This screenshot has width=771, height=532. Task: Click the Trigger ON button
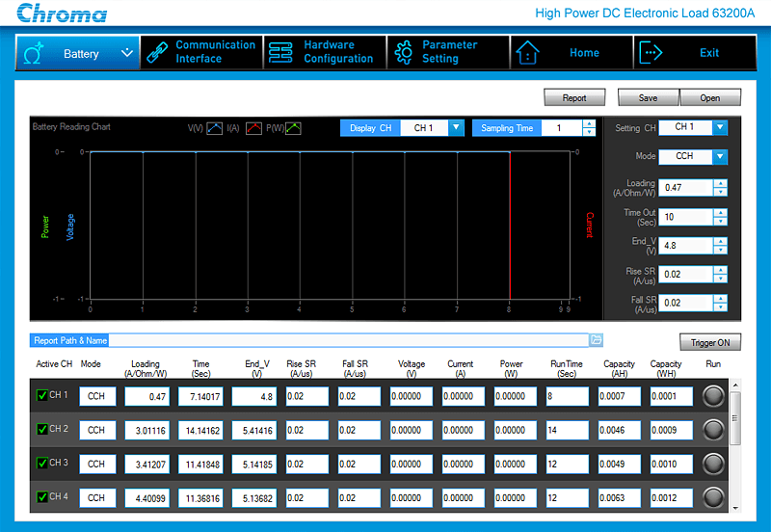tap(710, 342)
